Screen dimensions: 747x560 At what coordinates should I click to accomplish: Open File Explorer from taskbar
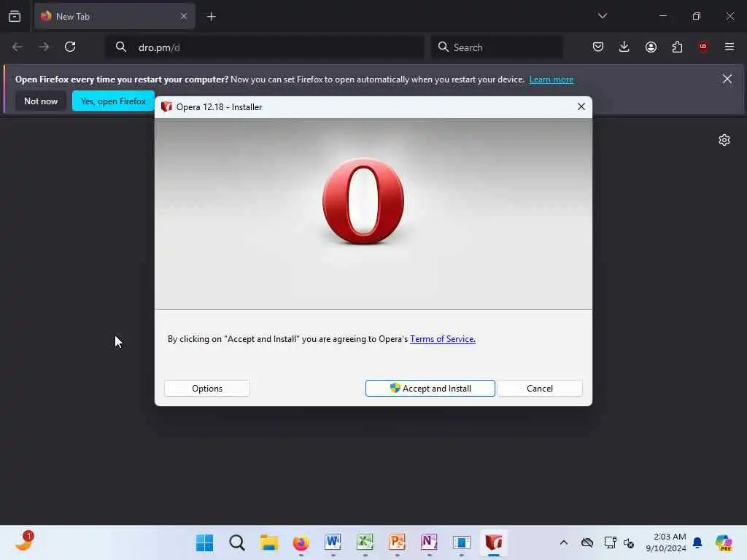268,542
